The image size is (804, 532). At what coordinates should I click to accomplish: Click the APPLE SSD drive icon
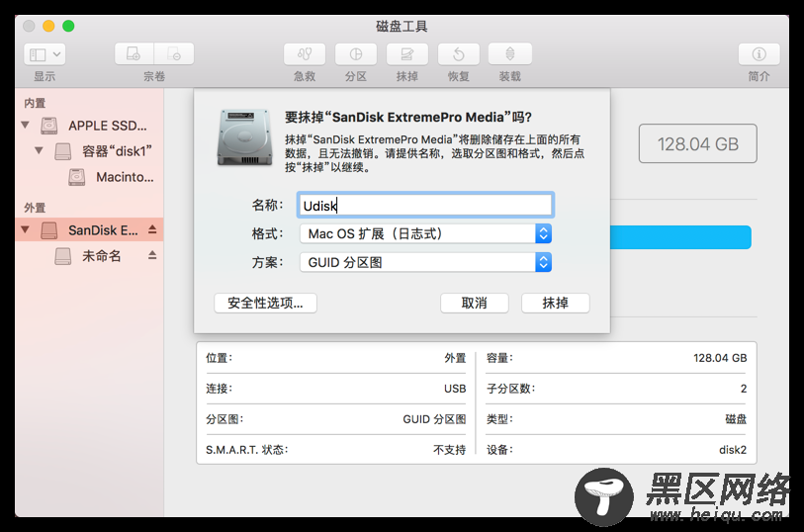49,126
